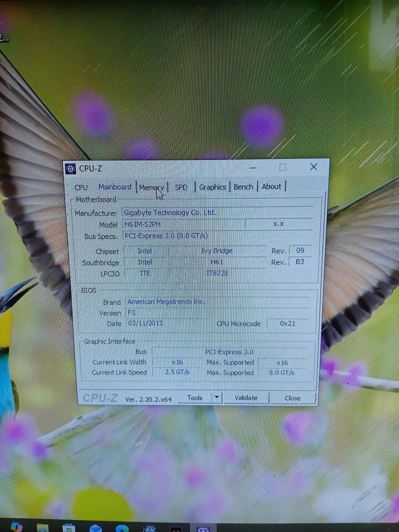The width and height of the screenshot is (399, 532).
Task: Close CPU-Z with the X button
Action: point(314,167)
